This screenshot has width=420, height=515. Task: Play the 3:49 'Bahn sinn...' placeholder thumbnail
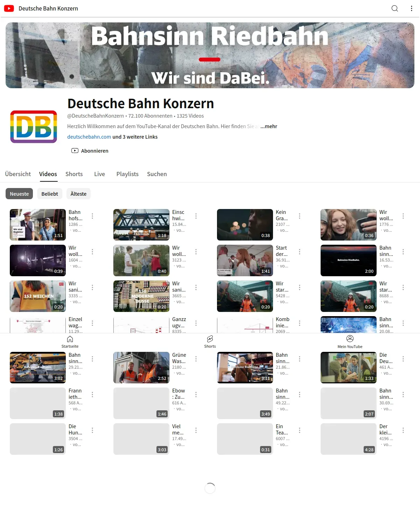[x=245, y=403]
